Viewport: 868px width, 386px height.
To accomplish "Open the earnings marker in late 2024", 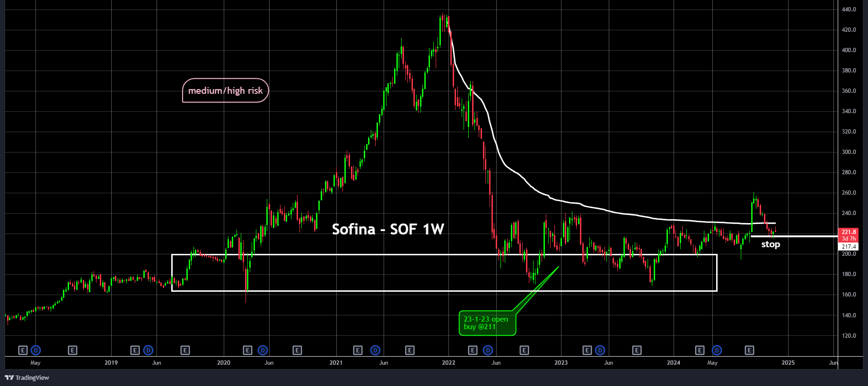I will pyautogui.click(x=750, y=350).
